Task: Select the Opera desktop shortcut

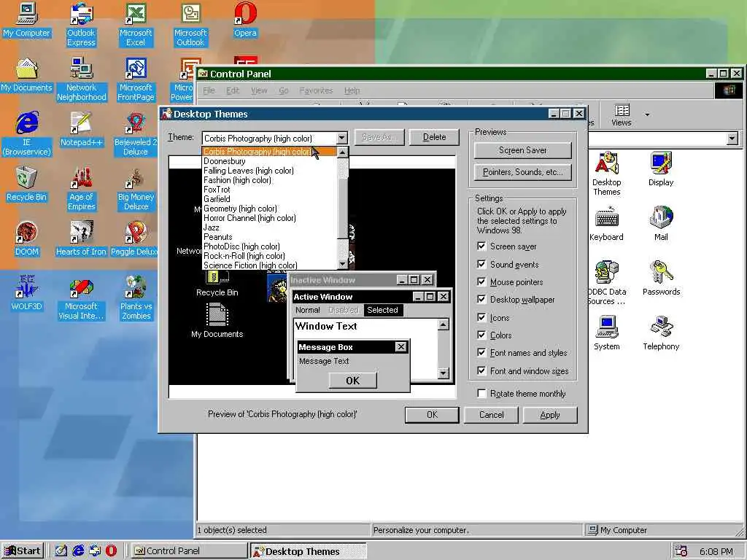Action: coord(245,20)
